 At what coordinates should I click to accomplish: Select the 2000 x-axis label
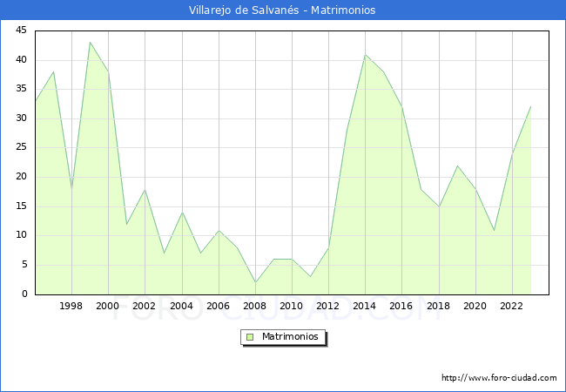coord(108,307)
